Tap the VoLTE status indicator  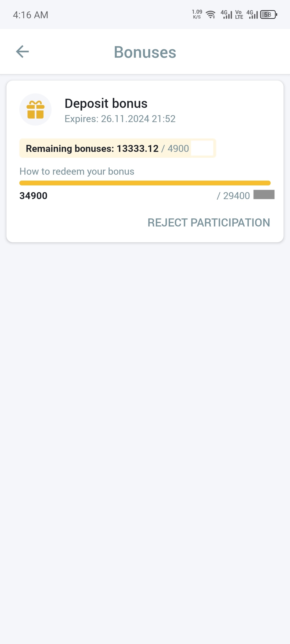pos(239,14)
